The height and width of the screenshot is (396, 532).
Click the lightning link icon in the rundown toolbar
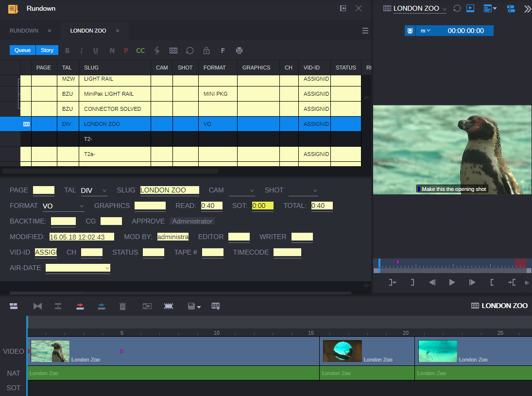coord(157,51)
